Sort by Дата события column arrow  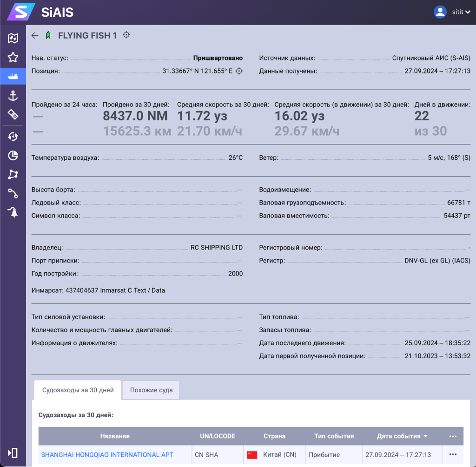[425, 436]
